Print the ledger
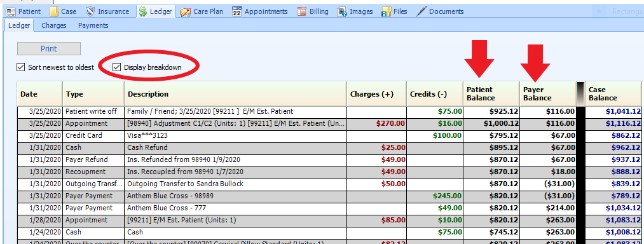The image size is (644, 244). tap(49, 49)
